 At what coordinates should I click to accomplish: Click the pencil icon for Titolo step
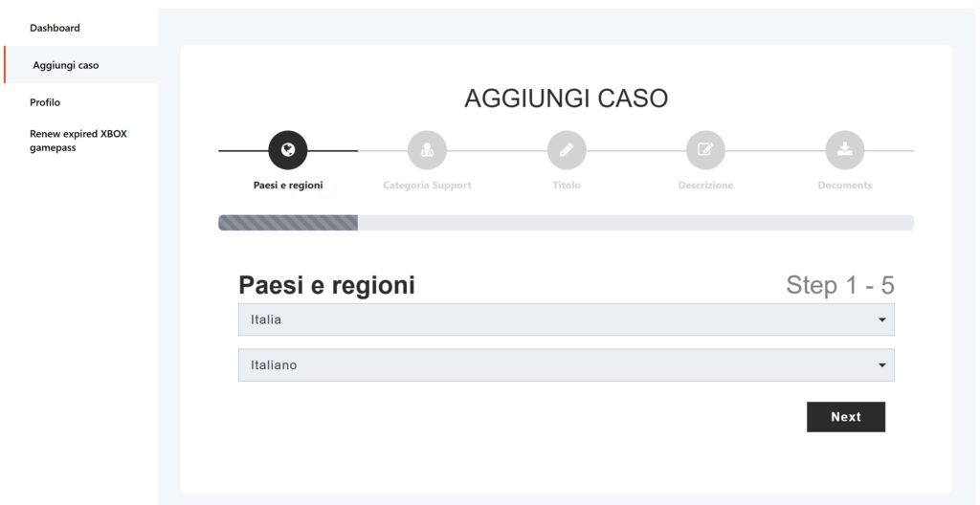(567, 150)
